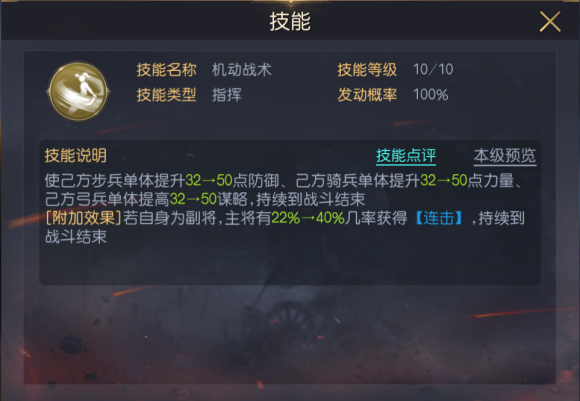This screenshot has width=580, height=401.
Task: Click the 22%→40% probability text
Action: coord(308,218)
